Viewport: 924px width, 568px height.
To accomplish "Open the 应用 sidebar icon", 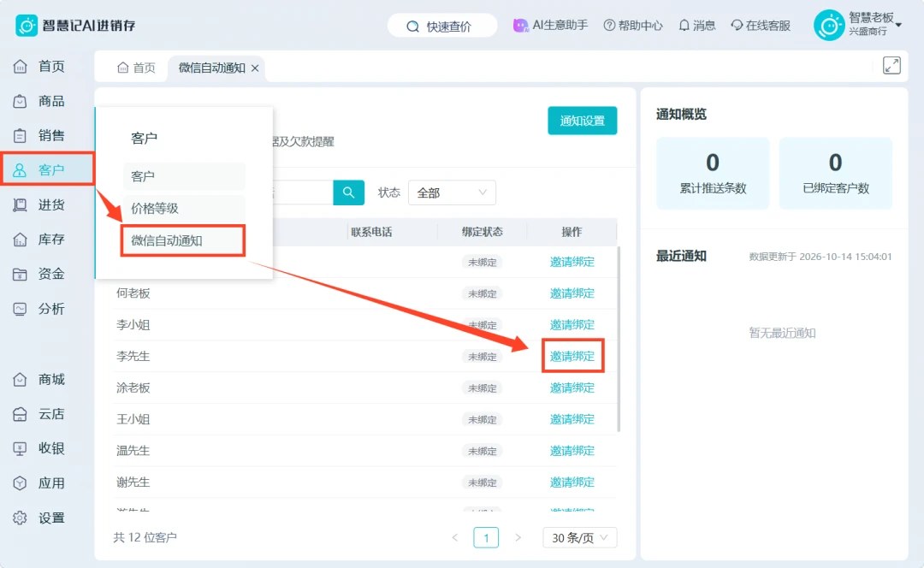I will coord(20,483).
